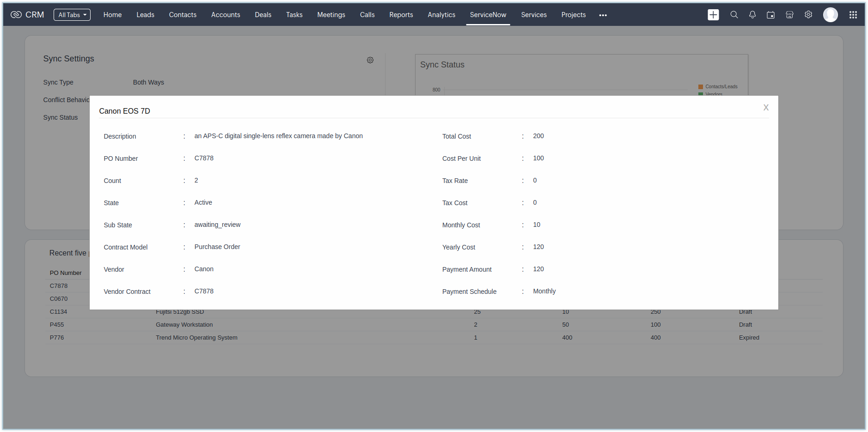Expand the All Tabs dropdown
The image size is (868, 432).
pyautogui.click(x=72, y=15)
